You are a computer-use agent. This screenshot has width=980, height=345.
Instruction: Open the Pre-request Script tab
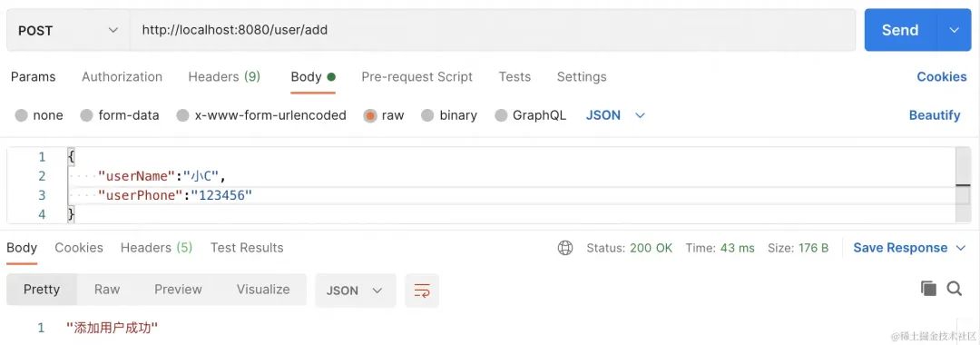416,77
